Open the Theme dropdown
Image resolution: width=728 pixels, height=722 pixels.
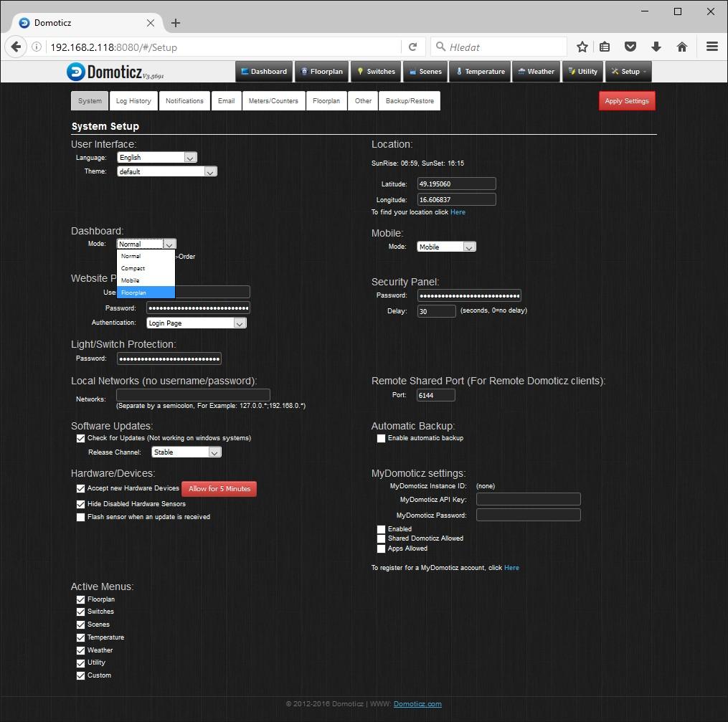pyautogui.click(x=166, y=171)
